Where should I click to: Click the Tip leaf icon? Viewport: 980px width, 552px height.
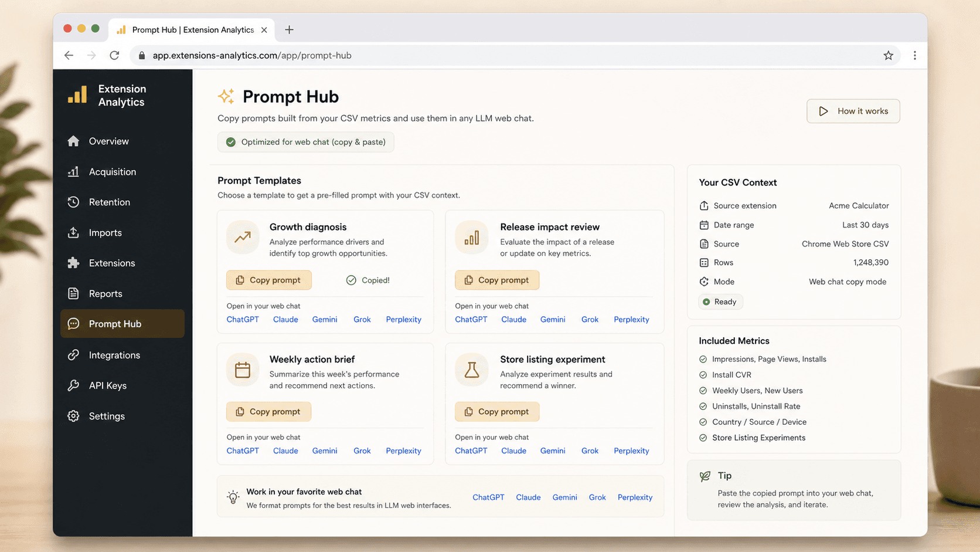pos(705,476)
